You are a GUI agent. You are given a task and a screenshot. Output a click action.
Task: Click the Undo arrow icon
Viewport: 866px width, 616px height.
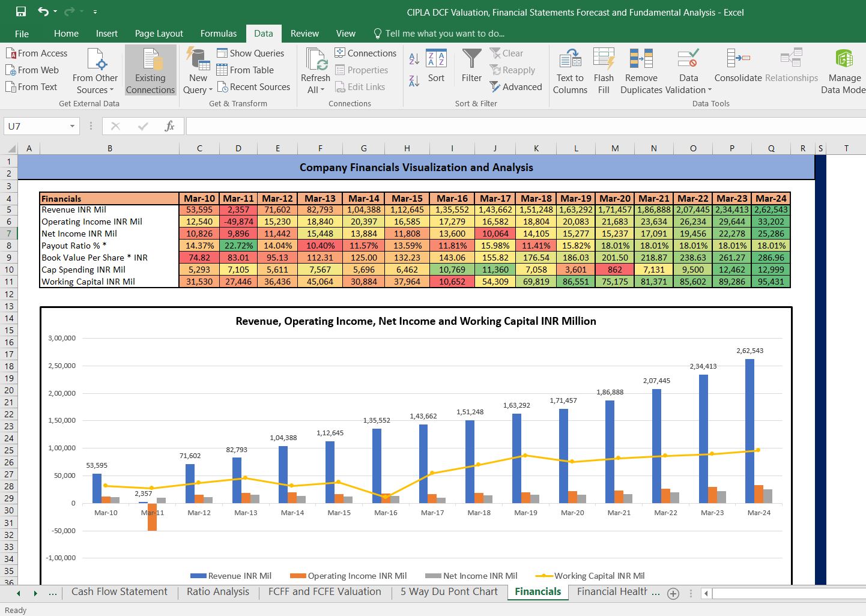[x=43, y=11]
